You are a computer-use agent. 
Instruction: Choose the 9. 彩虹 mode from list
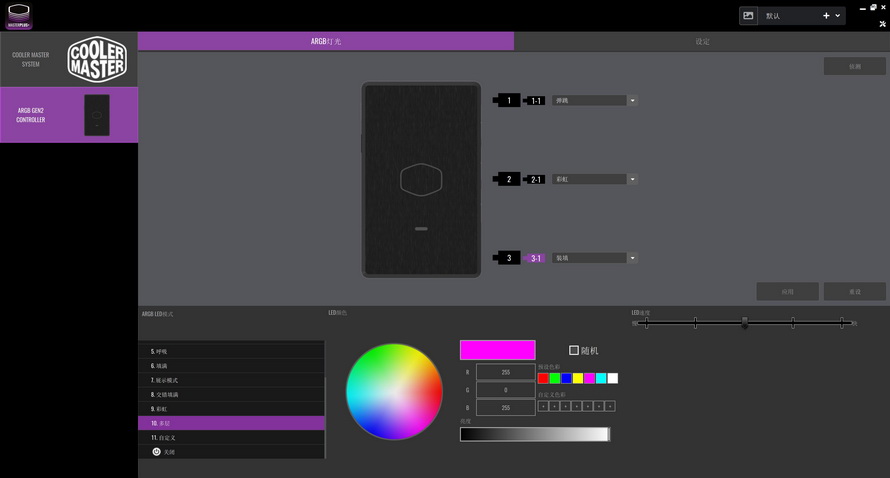231,409
